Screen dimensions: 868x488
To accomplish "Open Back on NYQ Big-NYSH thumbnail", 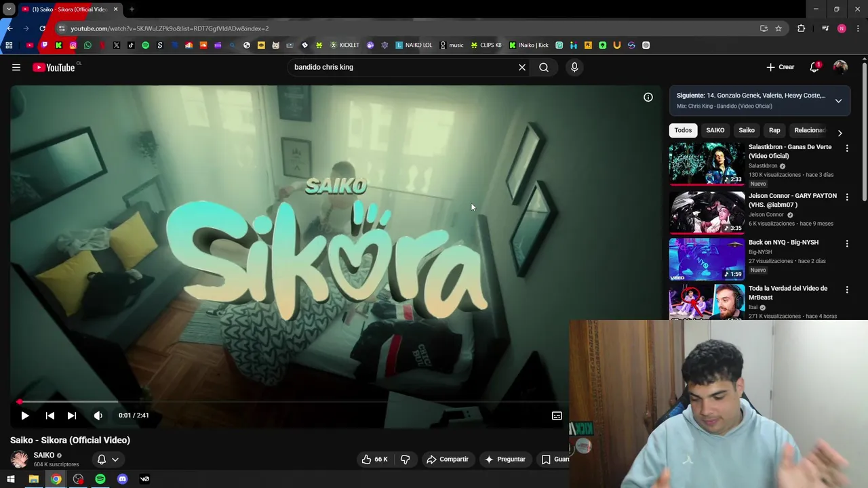I will [707, 259].
